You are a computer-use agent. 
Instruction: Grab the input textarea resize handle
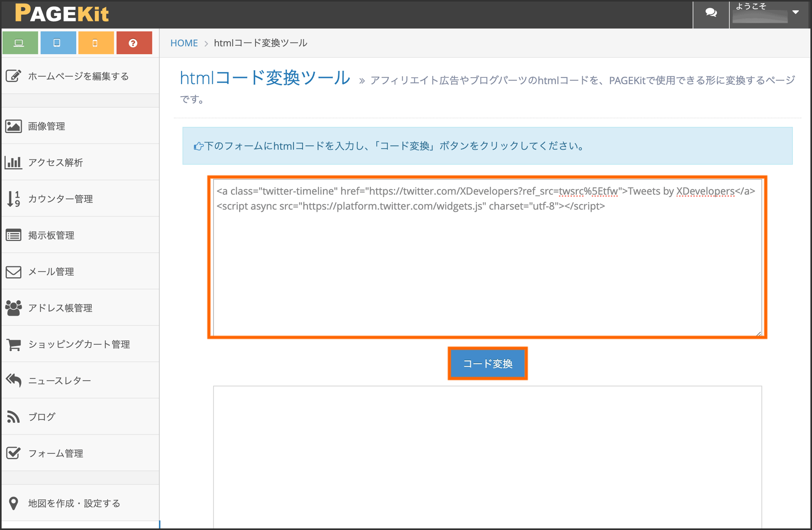tap(758, 333)
